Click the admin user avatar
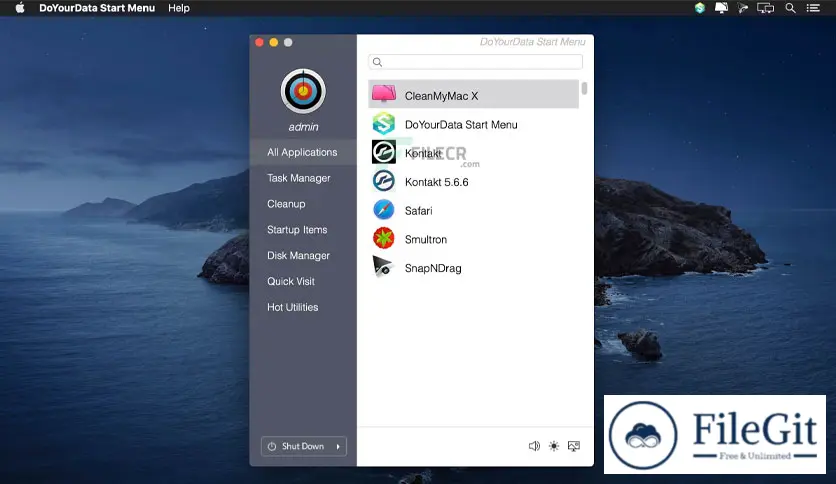 303,91
